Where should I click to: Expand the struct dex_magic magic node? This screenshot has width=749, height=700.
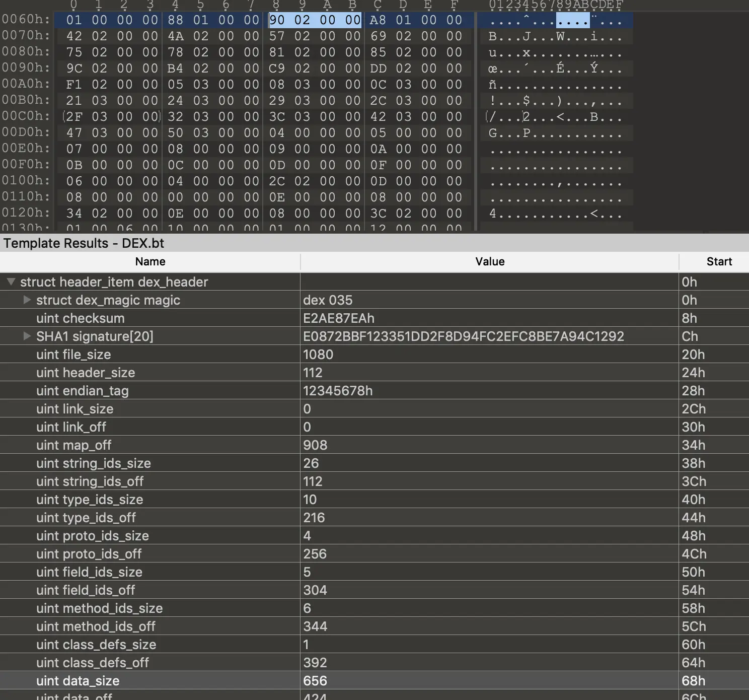click(27, 300)
